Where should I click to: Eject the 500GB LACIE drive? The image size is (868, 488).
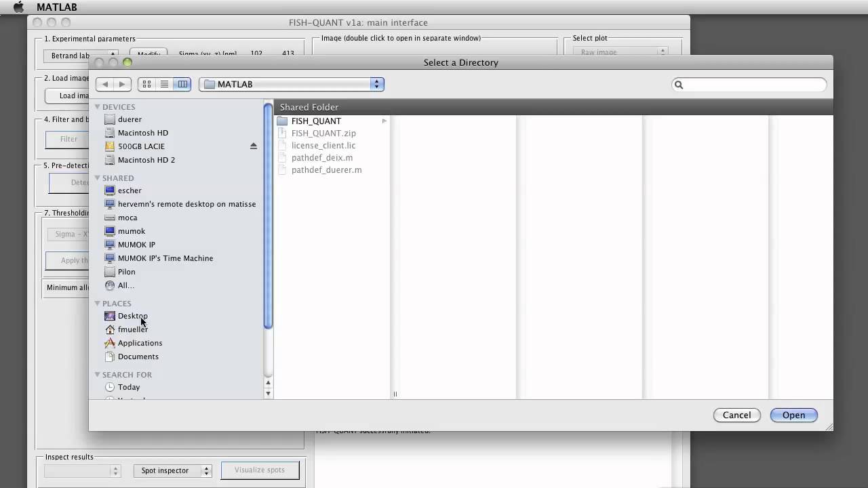click(254, 146)
